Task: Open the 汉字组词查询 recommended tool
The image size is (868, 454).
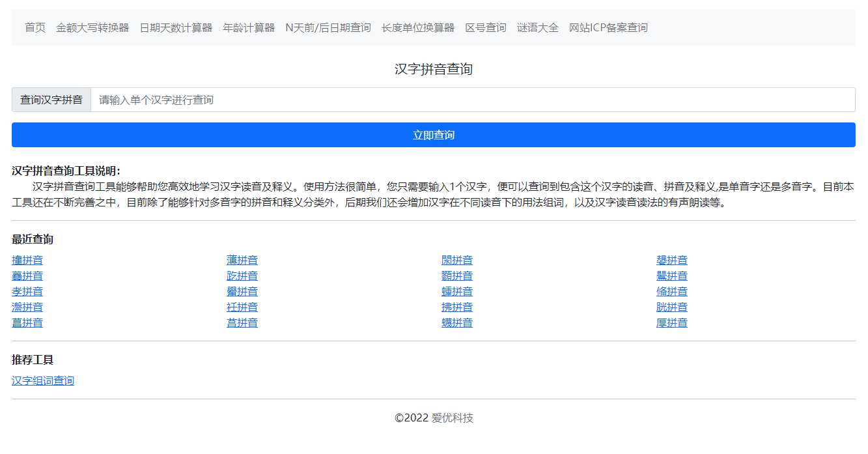Action: tap(43, 380)
